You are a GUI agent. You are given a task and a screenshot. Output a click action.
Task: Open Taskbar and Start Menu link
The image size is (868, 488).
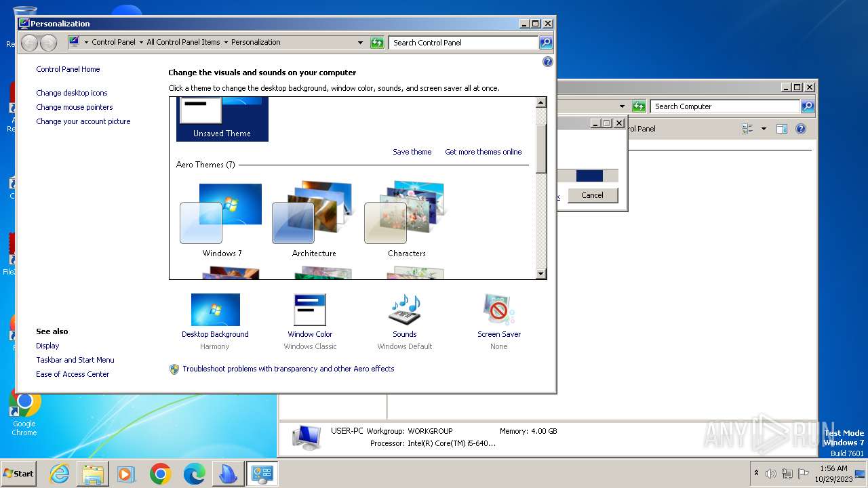75,360
